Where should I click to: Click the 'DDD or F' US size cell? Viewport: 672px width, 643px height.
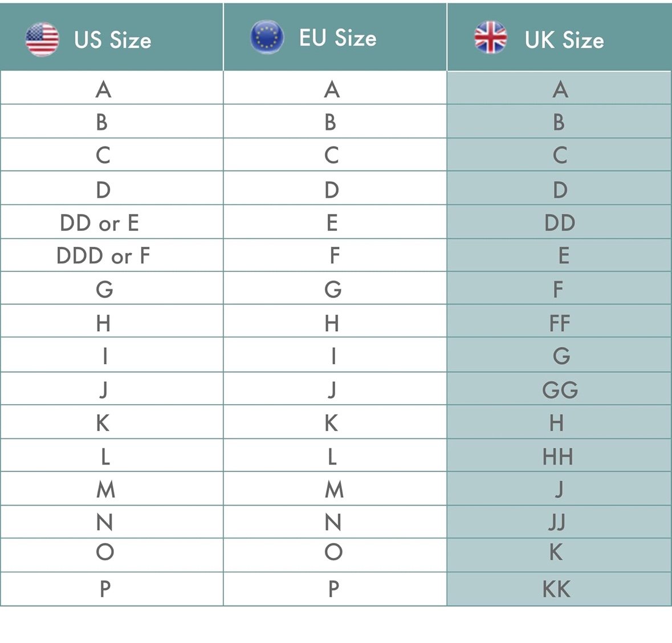coord(111,255)
